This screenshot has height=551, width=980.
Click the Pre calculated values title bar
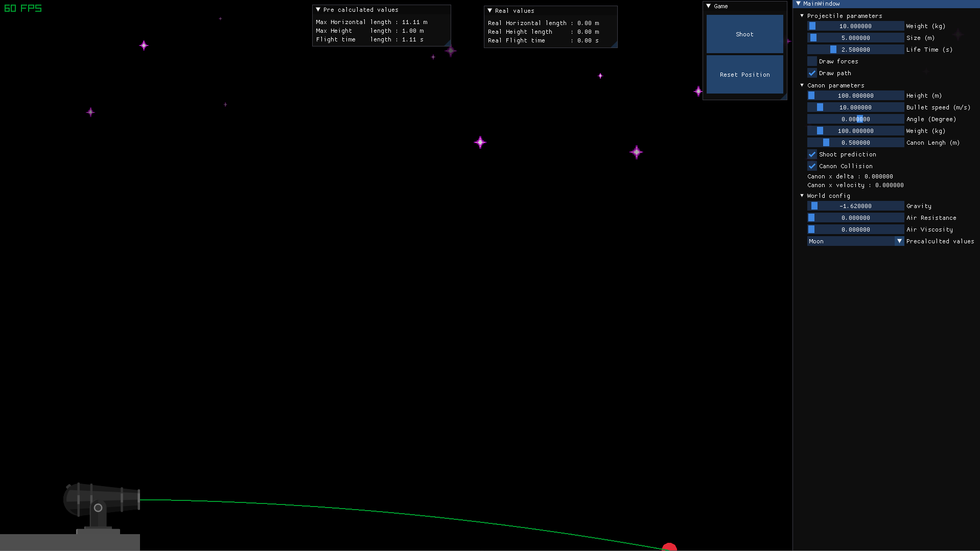[382, 10]
